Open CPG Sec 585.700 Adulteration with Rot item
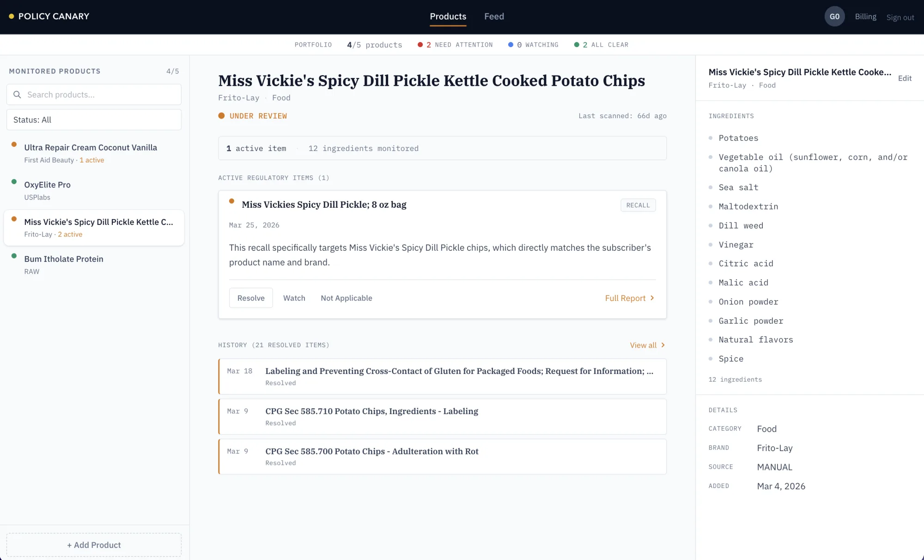Viewport: 924px width, 560px height. (x=442, y=457)
